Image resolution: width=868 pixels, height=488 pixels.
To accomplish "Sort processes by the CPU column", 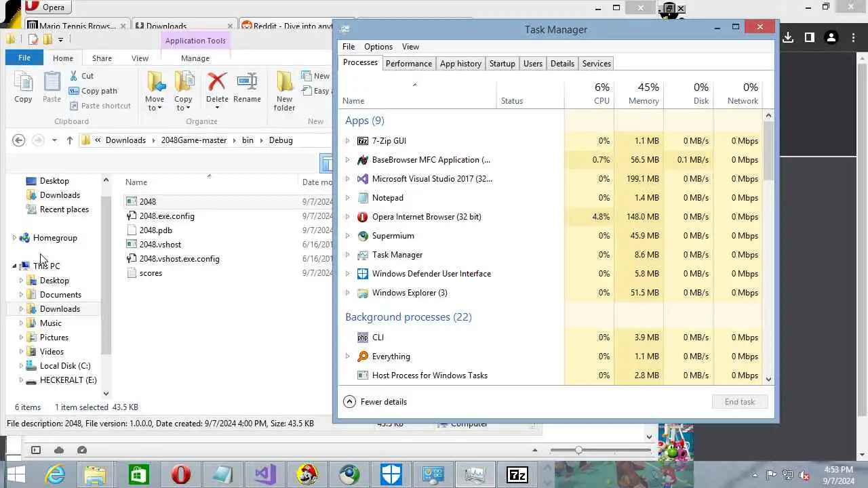I will coord(589,94).
